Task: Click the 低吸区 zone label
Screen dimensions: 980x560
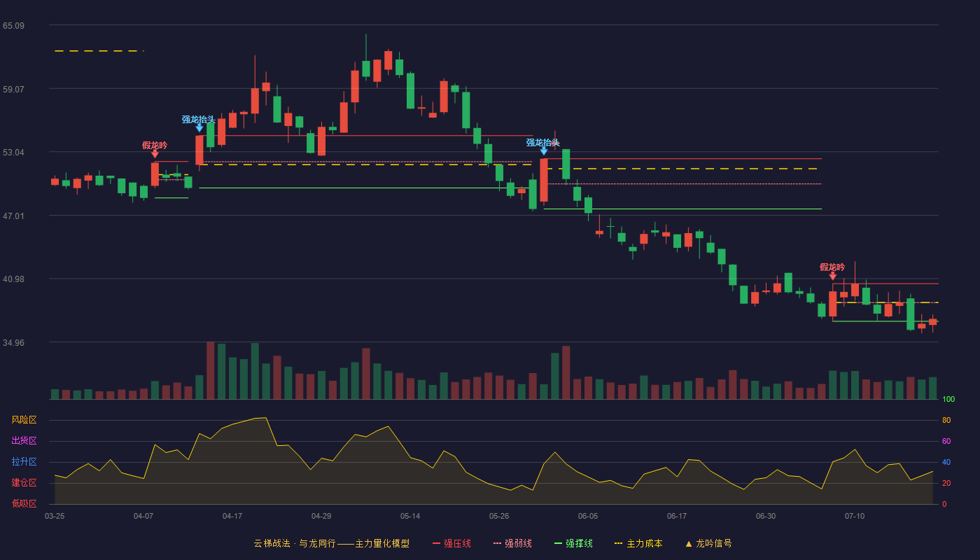Action: 24,503
